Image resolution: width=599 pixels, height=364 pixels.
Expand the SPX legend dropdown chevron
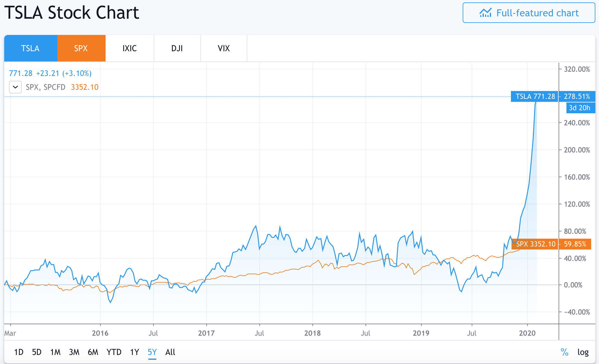15,87
